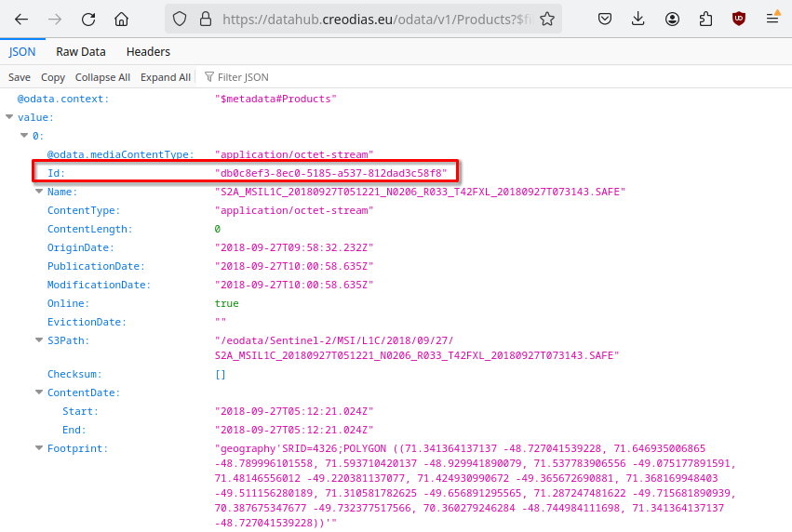The height and width of the screenshot is (532, 792).
Task: Click Expand All
Action: click(x=165, y=77)
